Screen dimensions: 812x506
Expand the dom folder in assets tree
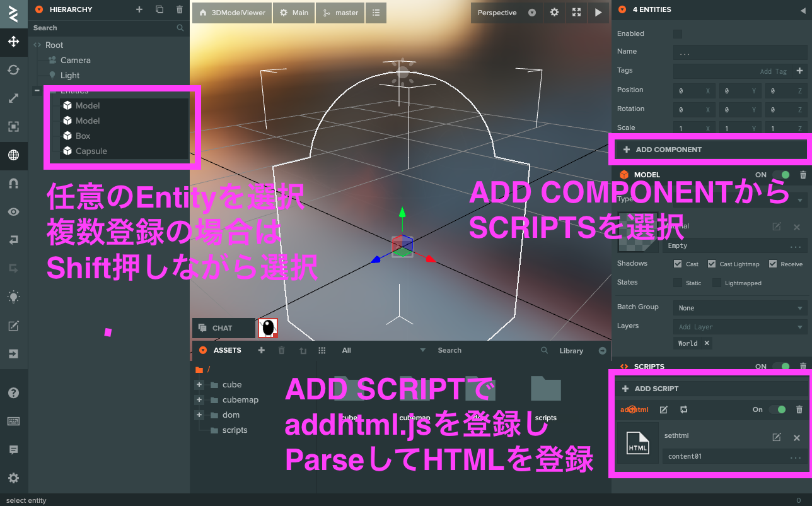click(x=199, y=415)
